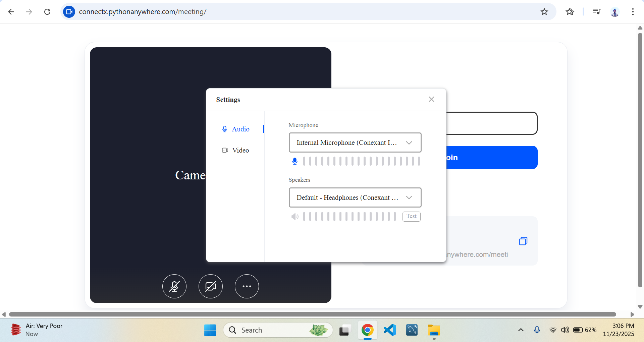644x342 pixels.
Task: Expand the Microphone device dropdown
Action: (x=355, y=142)
